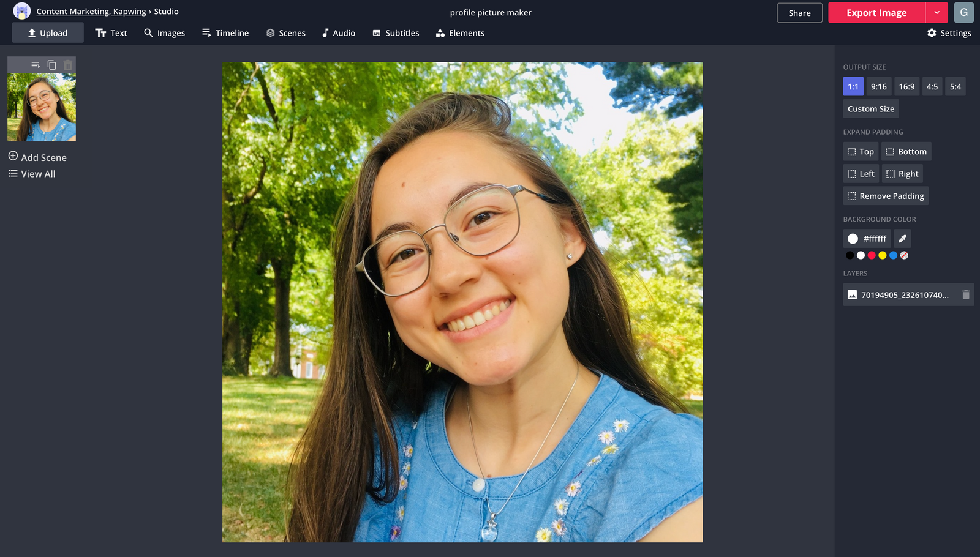
Task: Open the Elements panel
Action: click(460, 33)
